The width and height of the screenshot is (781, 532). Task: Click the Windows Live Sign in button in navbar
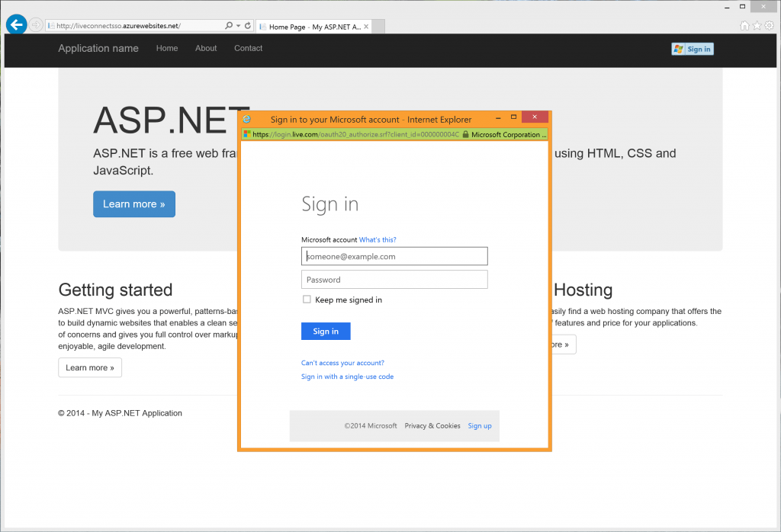tap(693, 49)
